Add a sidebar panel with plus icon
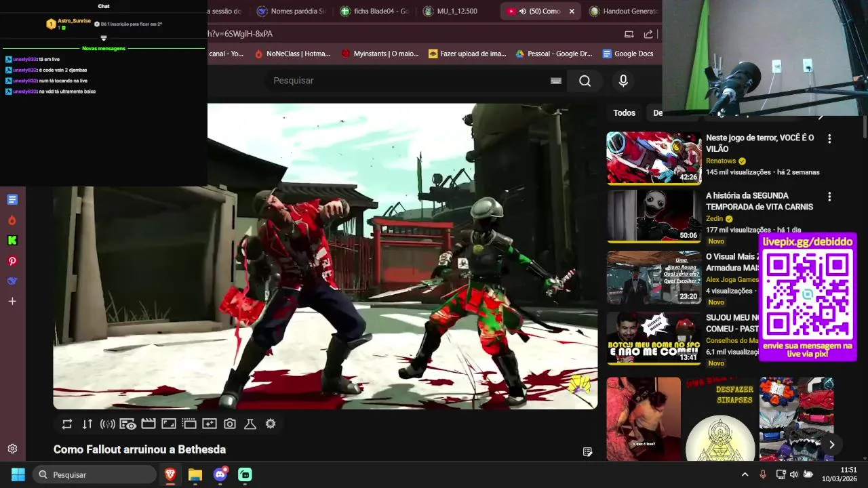Screen dimensions: 868x488 [12, 301]
